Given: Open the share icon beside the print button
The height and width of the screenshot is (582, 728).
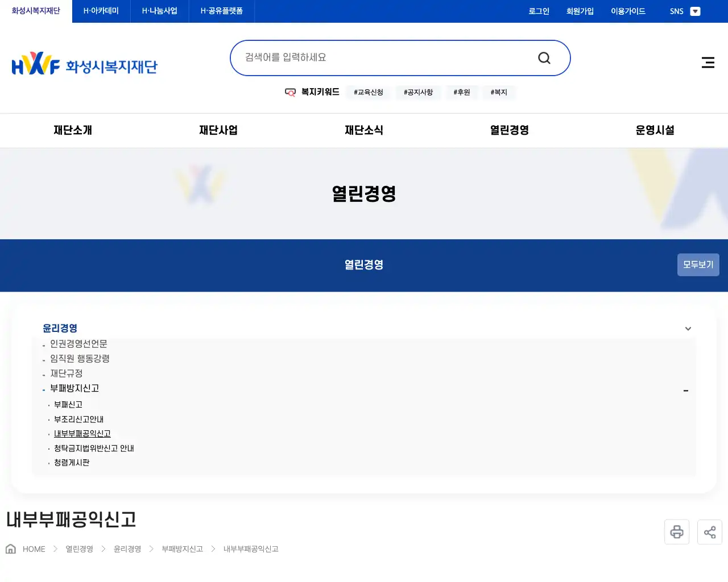Looking at the screenshot, I should 709,531.
